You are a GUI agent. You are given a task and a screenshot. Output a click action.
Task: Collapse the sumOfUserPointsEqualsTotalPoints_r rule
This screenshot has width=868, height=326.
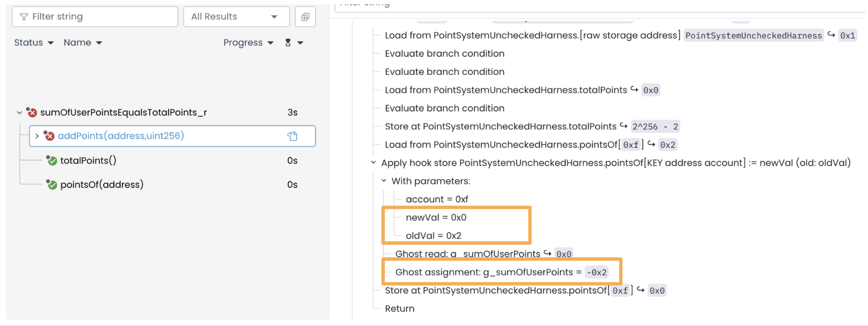pos(19,113)
